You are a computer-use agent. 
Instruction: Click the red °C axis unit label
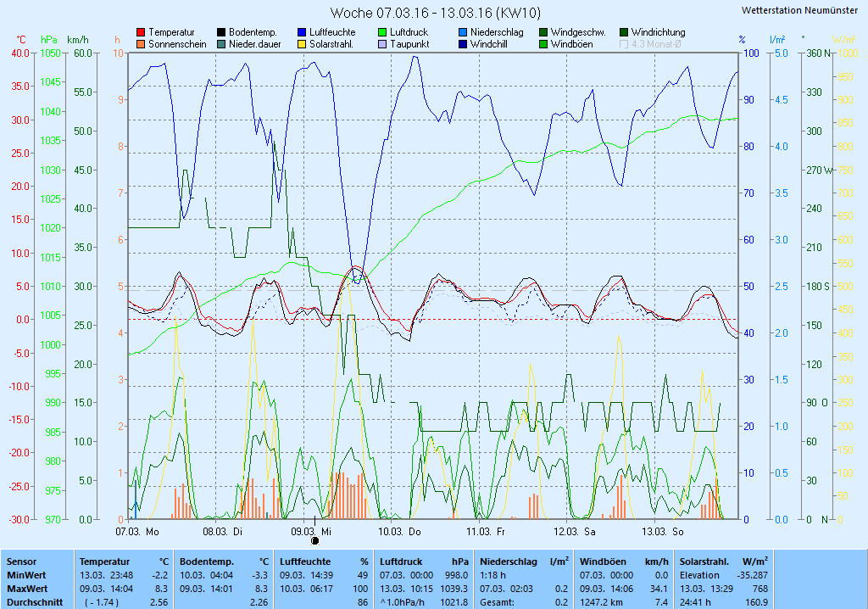click(21, 40)
